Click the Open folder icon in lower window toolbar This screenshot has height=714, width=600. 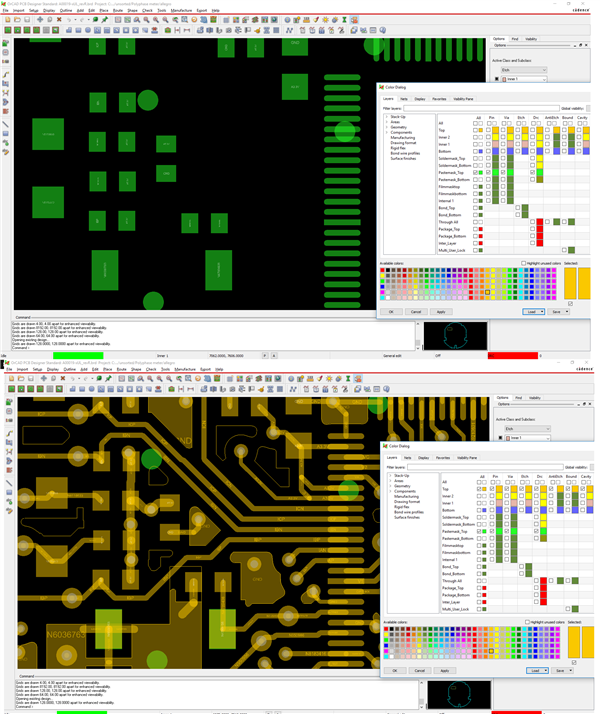pyautogui.click(x=19, y=379)
